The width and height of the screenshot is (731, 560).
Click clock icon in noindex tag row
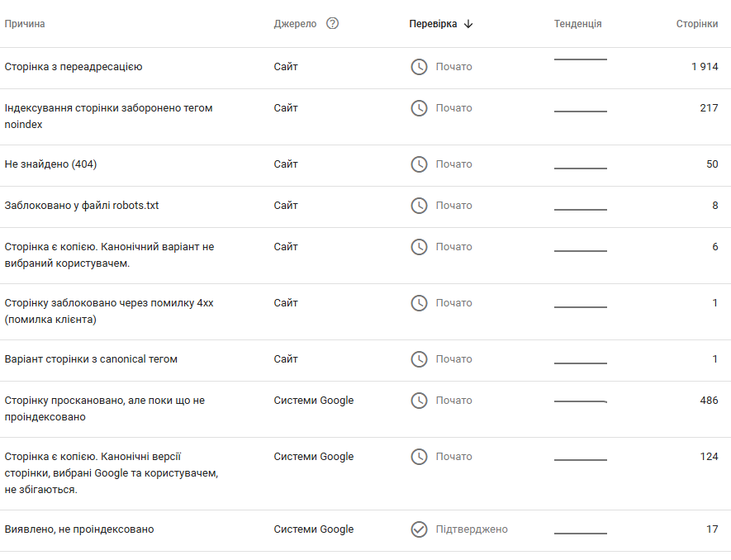419,108
